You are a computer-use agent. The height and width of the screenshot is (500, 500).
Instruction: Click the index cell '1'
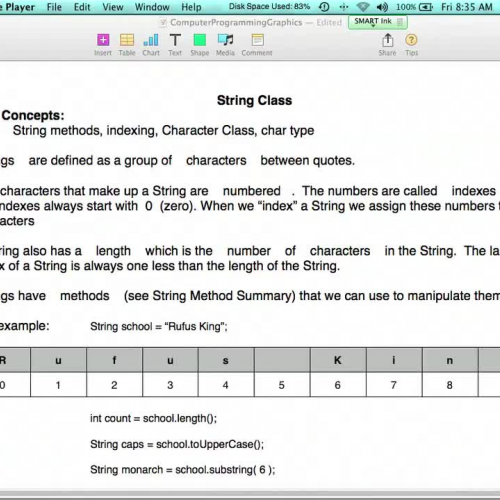pos(58,385)
